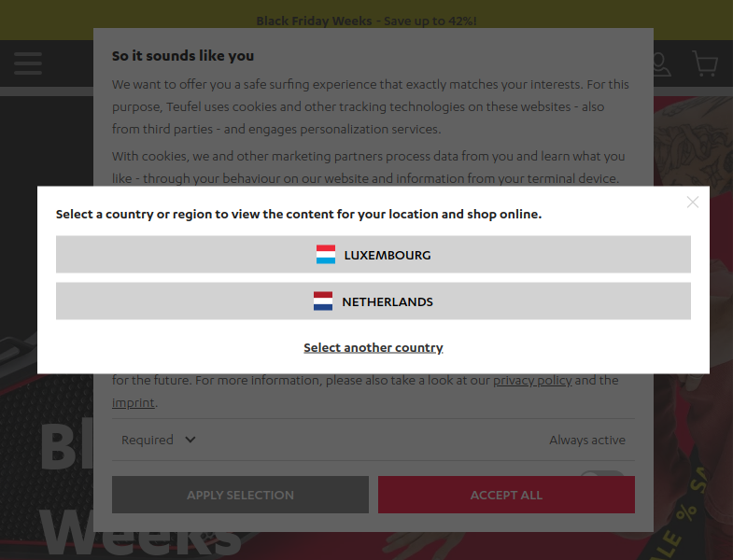
Task: Click the Black Friday Weeks banner
Action: coord(366,20)
